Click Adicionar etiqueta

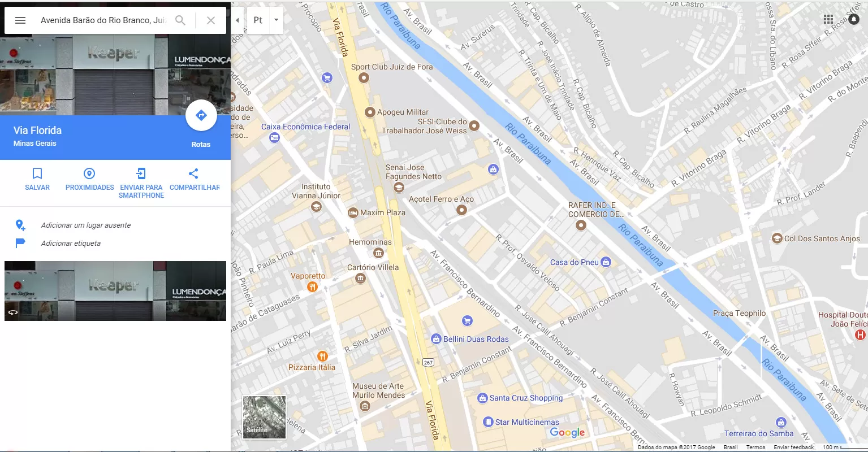click(71, 243)
